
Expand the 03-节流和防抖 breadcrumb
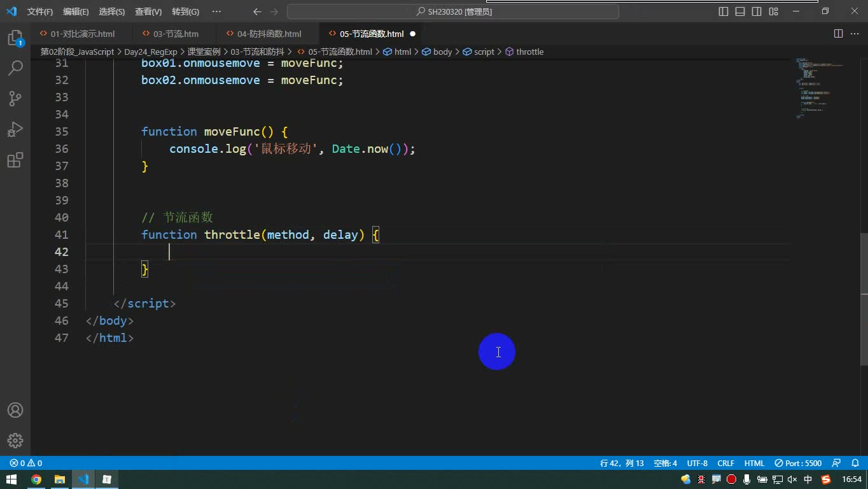click(x=257, y=52)
